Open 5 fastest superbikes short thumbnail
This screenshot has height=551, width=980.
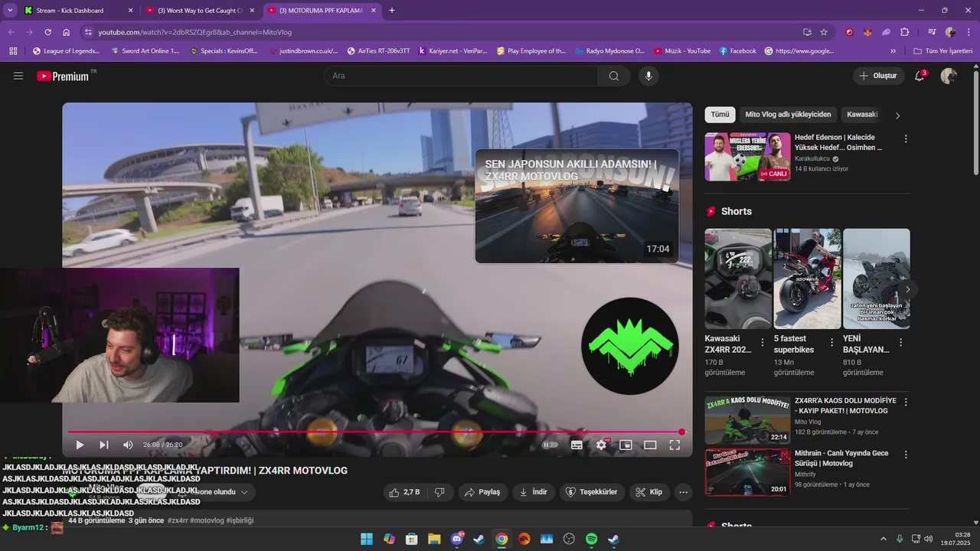(807, 279)
